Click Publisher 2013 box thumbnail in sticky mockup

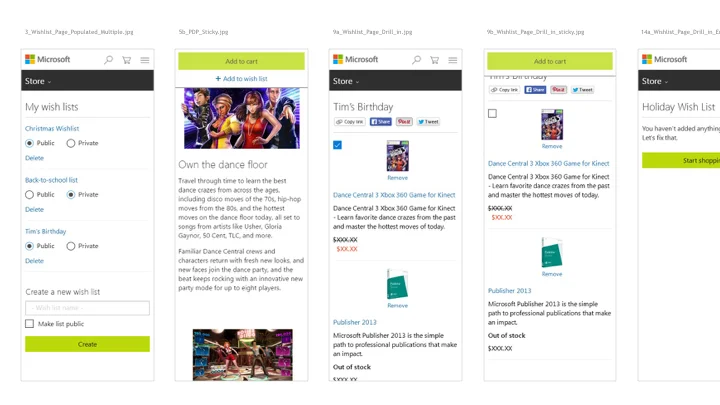552,252
